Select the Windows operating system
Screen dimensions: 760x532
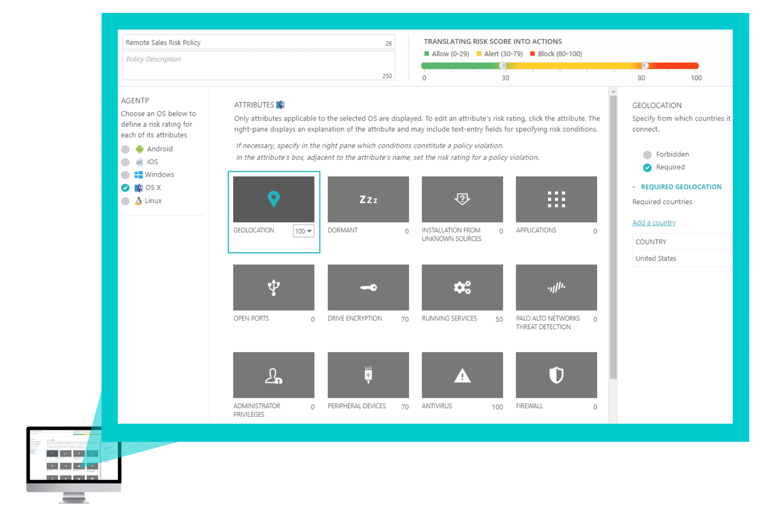pyautogui.click(x=125, y=175)
